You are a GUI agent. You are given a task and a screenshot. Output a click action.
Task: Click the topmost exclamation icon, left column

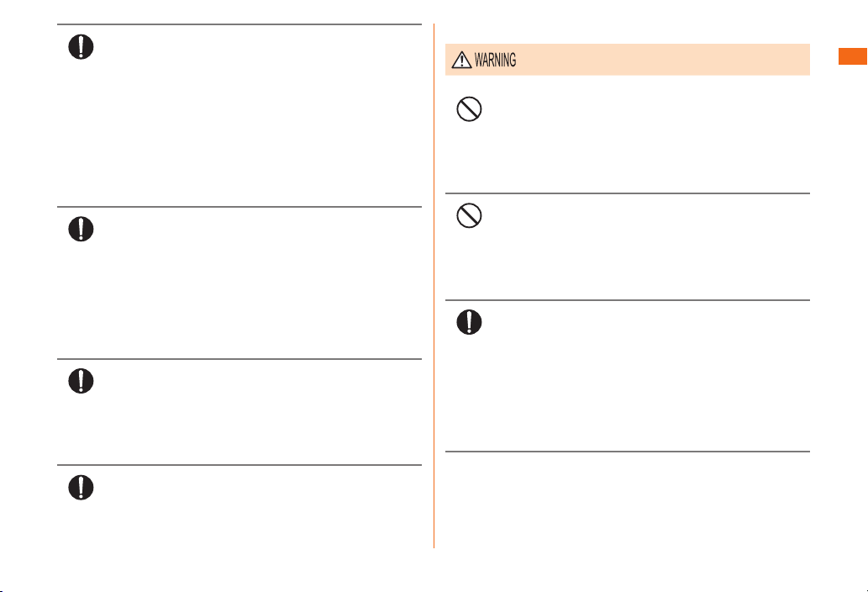click(x=81, y=47)
